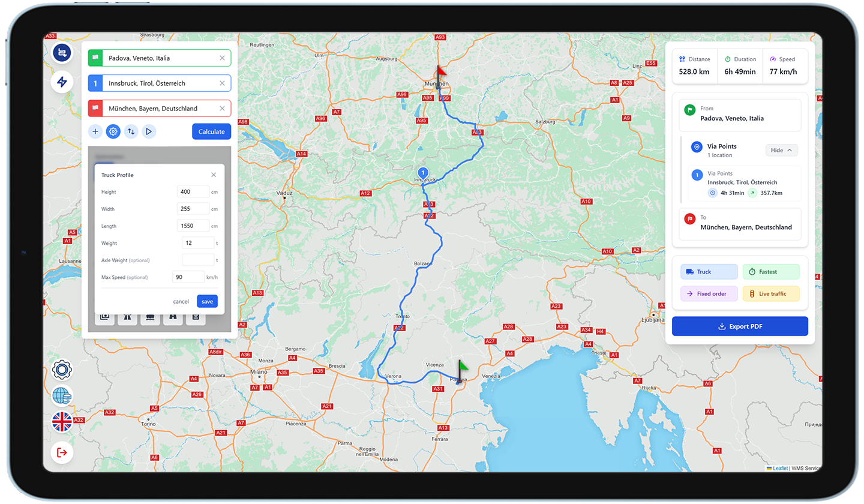The width and height of the screenshot is (864, 504).
Task: Toggle the Fixed order setting
Action: (709, 293)
